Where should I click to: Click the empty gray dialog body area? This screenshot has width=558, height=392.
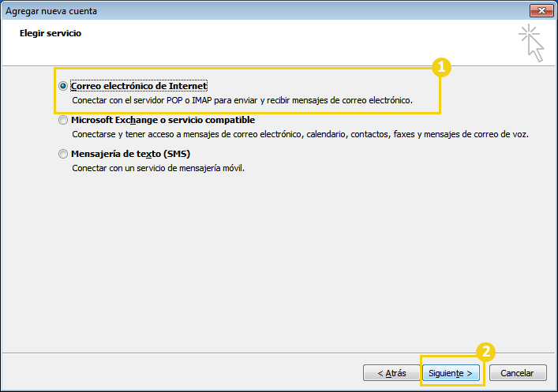278,263
